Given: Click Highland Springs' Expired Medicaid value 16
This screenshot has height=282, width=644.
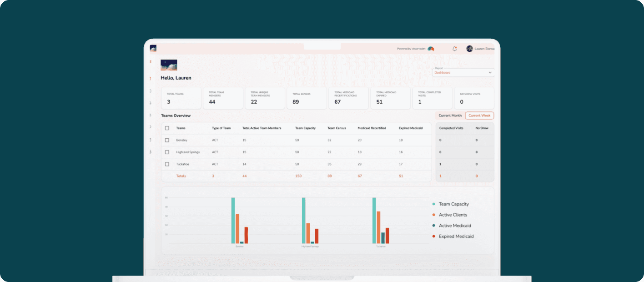Looking at the screenshot, I should (401, 152).
